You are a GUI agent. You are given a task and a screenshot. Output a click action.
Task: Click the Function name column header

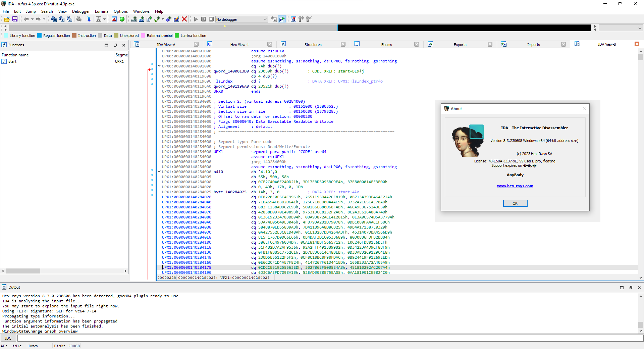coord(57,55)
